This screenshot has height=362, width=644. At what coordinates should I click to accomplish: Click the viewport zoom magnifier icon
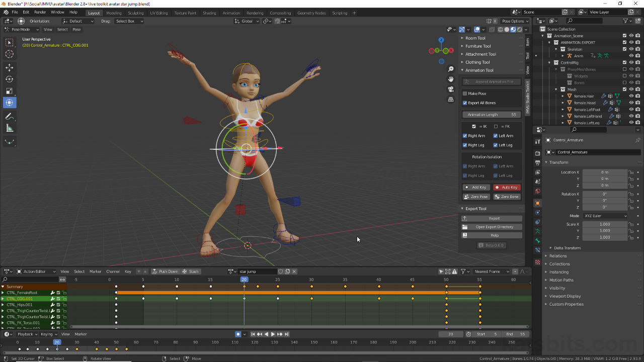451,69
